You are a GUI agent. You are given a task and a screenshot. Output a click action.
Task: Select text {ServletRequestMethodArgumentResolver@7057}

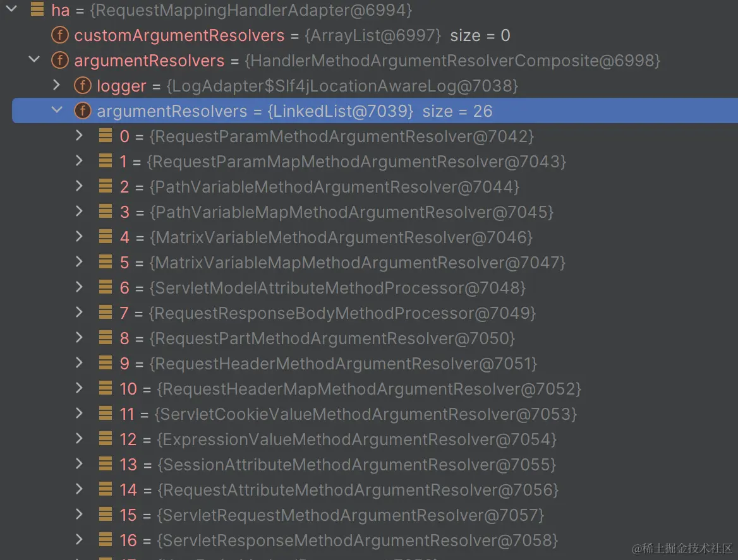point(351,515)
